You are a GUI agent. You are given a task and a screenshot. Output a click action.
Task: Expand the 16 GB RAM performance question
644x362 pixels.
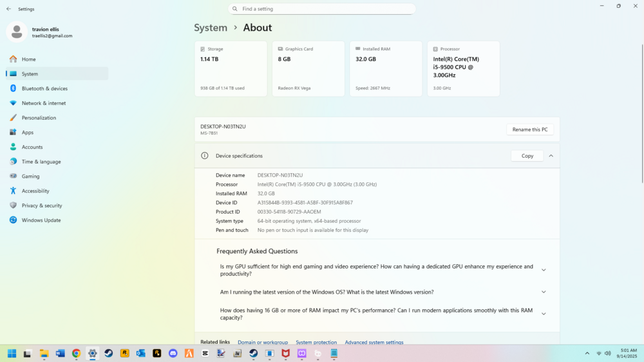pos(544,314)
